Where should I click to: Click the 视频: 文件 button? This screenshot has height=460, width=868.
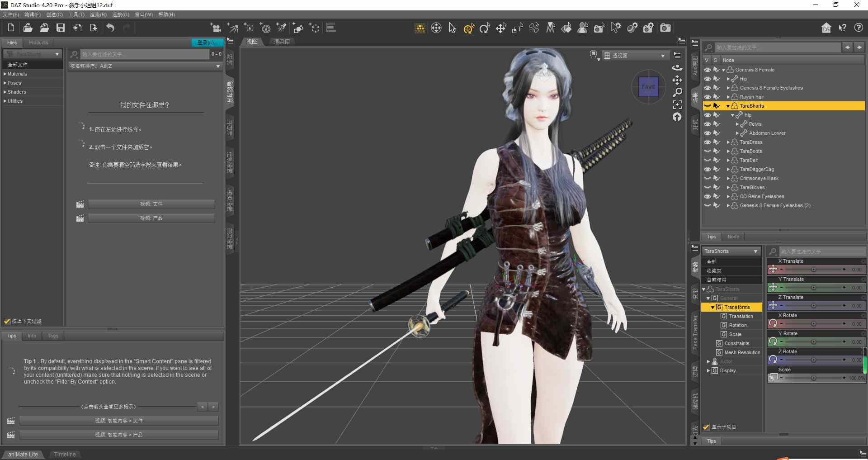click(151, 204)
